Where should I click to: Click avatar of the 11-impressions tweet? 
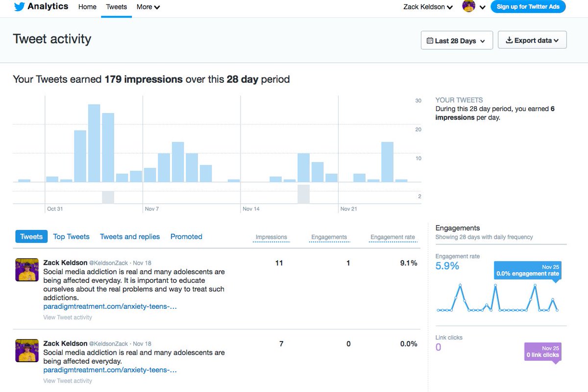(26, 270)
